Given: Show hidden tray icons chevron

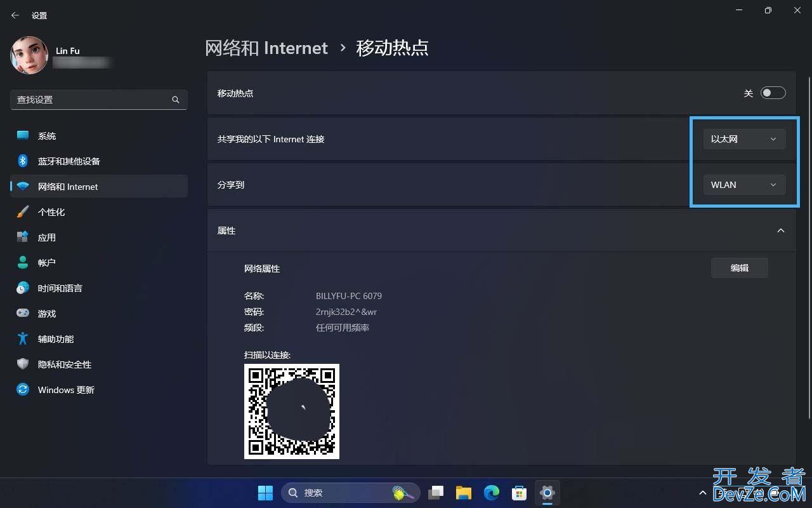Looking at the screenshot, I should (702, 493).
